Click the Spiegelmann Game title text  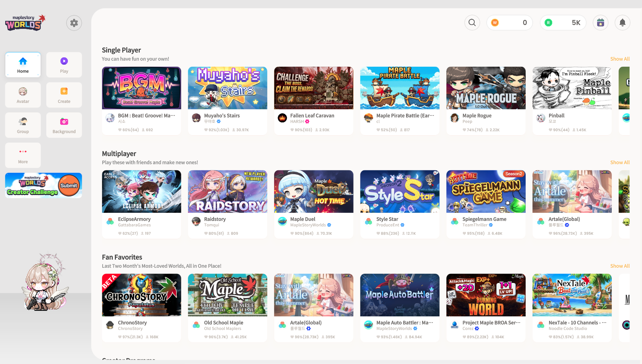[x=484, y=219]
